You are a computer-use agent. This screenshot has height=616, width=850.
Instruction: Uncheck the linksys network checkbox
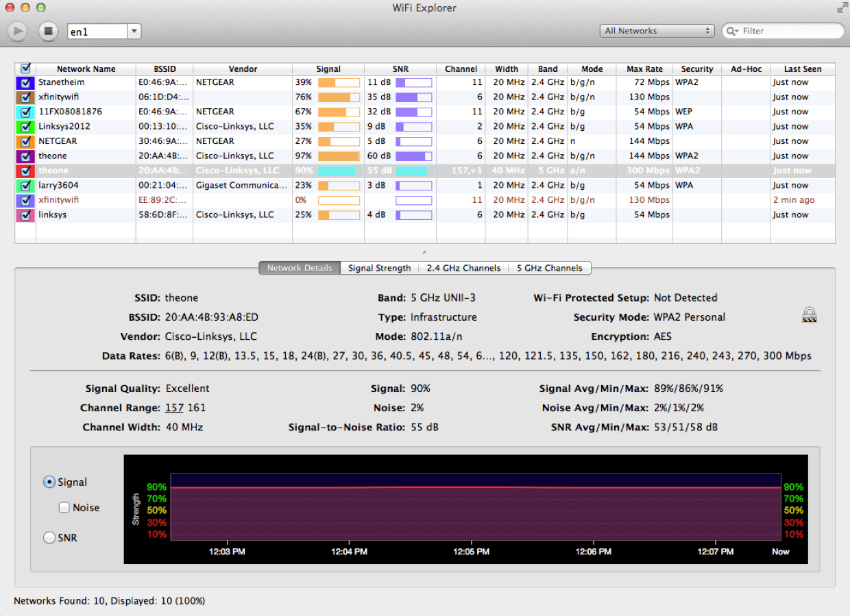click(25, 214)
